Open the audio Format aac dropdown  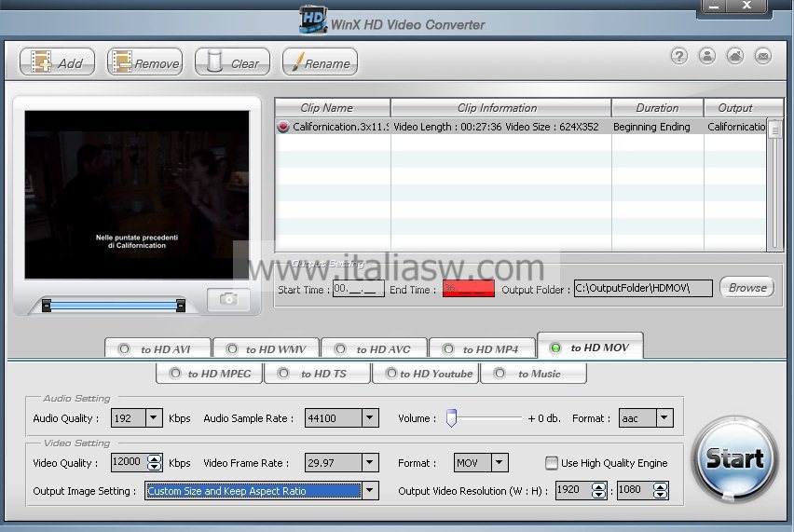coord(664,417)
